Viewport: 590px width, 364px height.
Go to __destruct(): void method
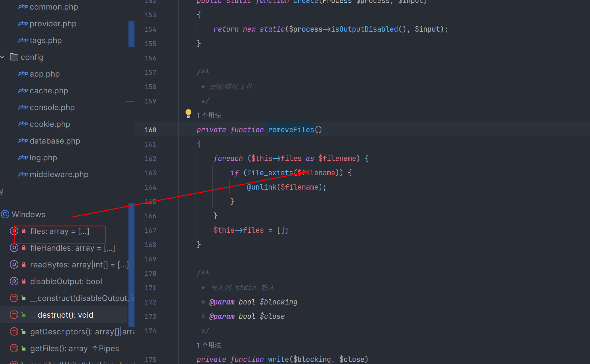click(62, 315)
